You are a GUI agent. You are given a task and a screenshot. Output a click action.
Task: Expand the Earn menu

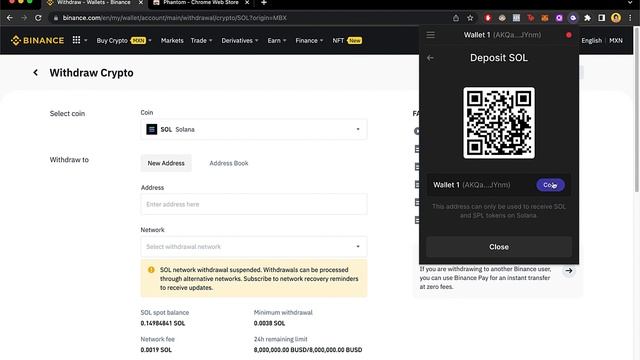277,40
